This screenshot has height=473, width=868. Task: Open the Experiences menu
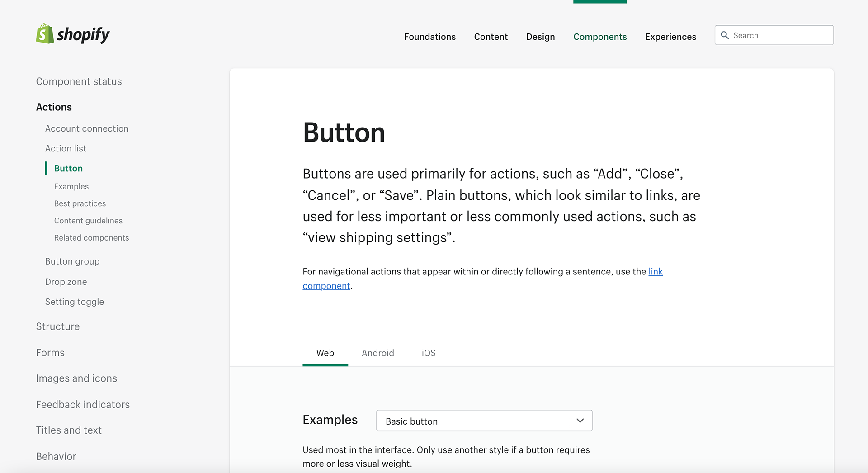click(x=671, y=37)
